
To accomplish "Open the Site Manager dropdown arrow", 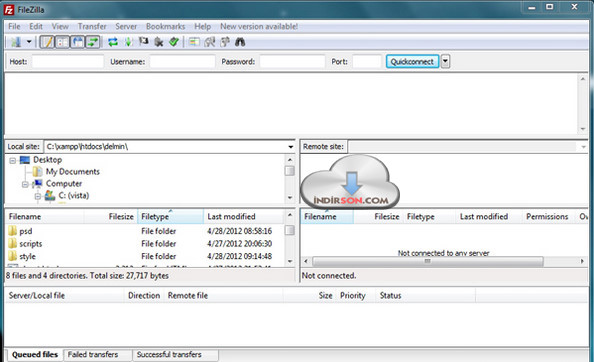I will 29,42.
